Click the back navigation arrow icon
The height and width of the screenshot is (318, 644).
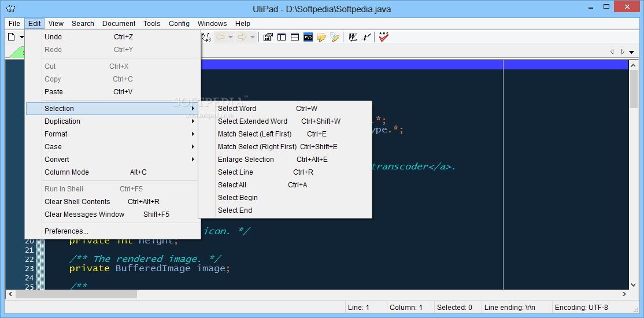pyautogui.click(x=220, y=38)
